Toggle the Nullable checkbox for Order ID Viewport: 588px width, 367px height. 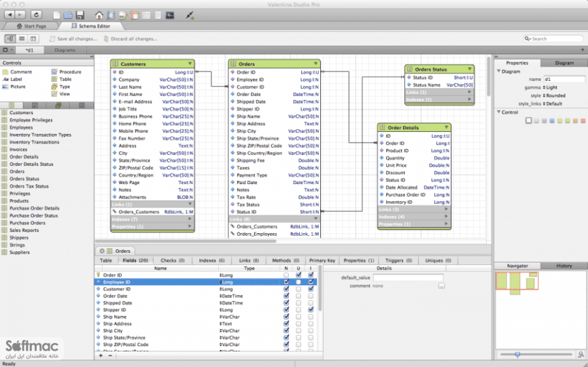point(286,275)
